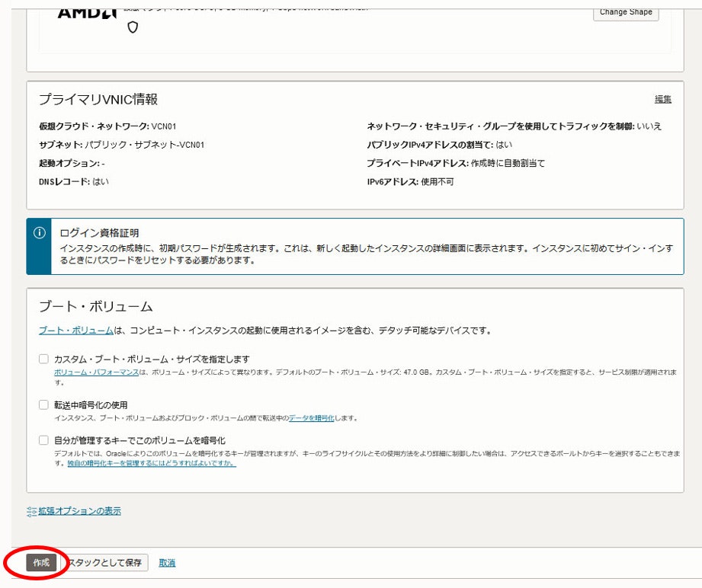
Task: Click the shield icon below the AMD logo
Action: coord(133,27)
